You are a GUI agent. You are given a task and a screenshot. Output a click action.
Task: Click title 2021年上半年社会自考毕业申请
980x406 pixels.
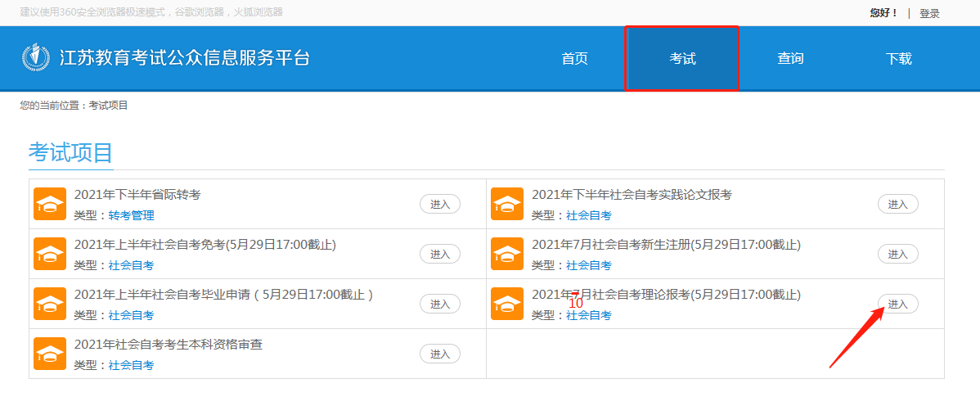pos(224,295)
